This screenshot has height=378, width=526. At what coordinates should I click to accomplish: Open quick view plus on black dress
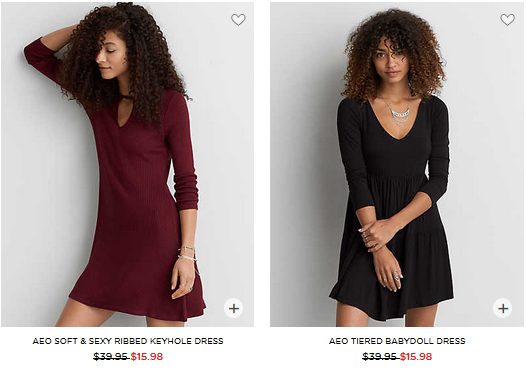(x=503, y=308)
